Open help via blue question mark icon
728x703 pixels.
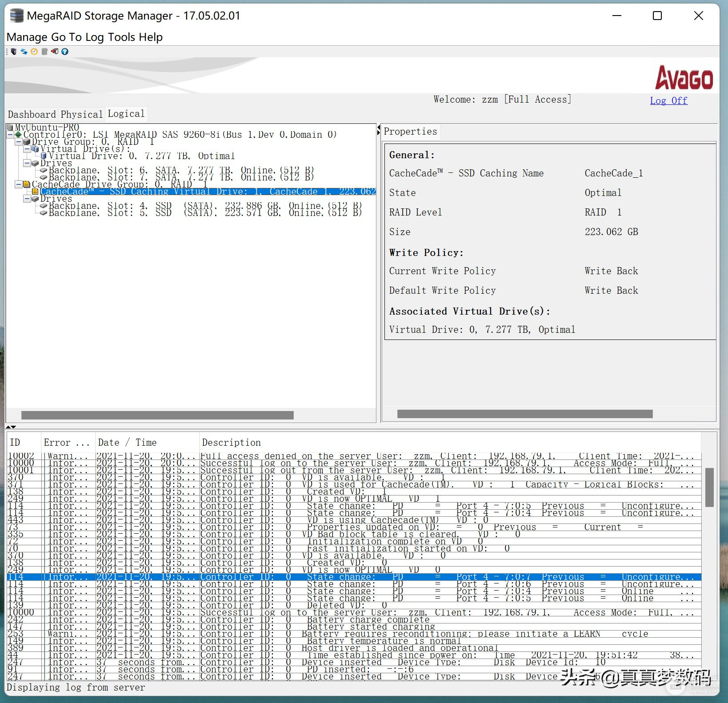(x=65, y=52)
